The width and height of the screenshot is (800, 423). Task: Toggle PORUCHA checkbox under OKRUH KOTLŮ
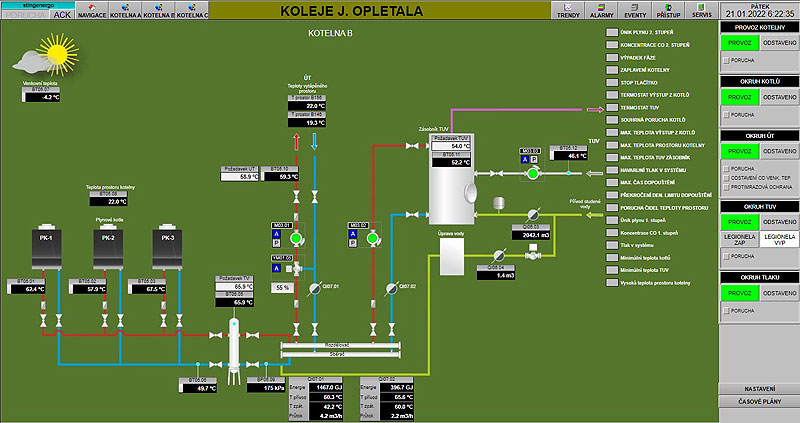click(726, 115)
